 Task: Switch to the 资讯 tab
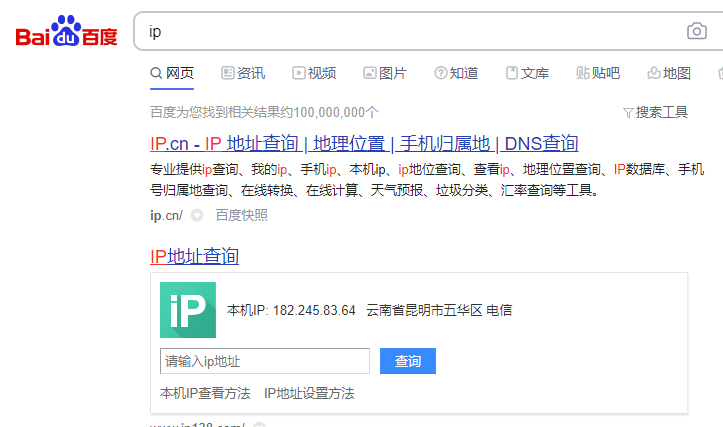243,73
